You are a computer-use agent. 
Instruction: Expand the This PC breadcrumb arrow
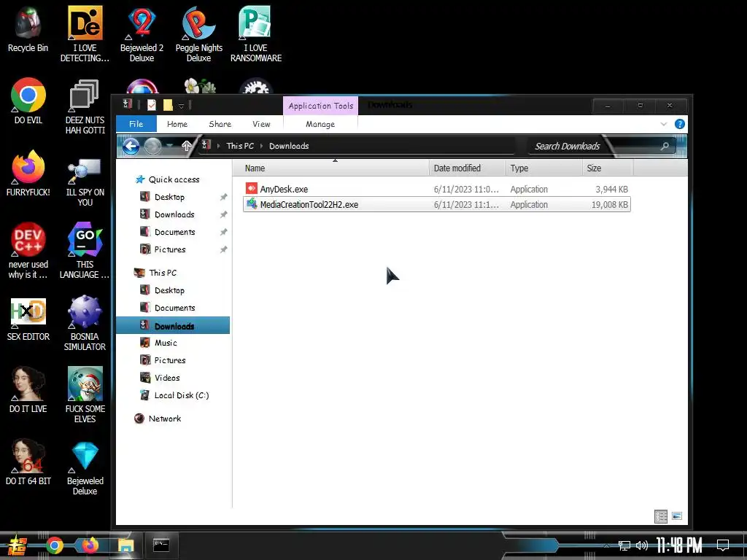click(x=262, y=146)
